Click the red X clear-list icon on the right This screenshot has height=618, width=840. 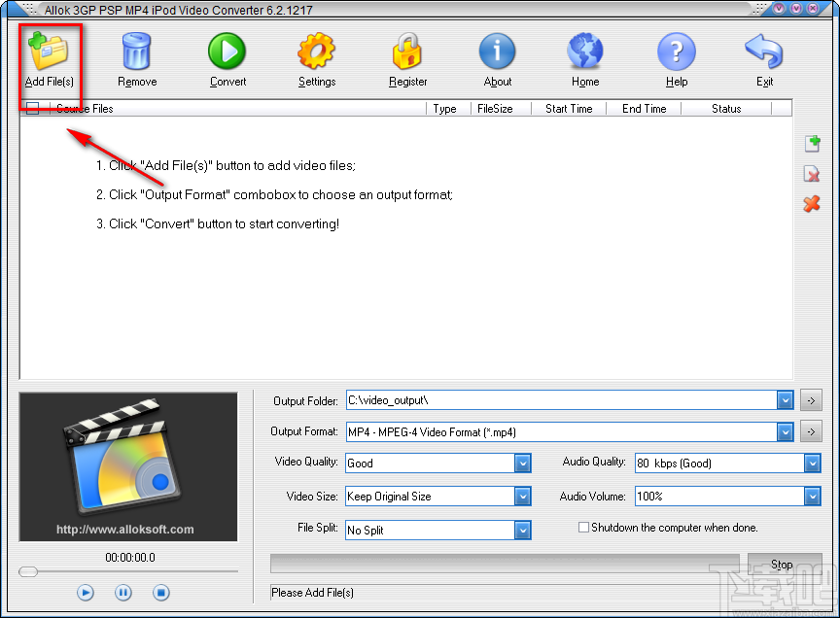pyautogui.click(x=812, y=204)
